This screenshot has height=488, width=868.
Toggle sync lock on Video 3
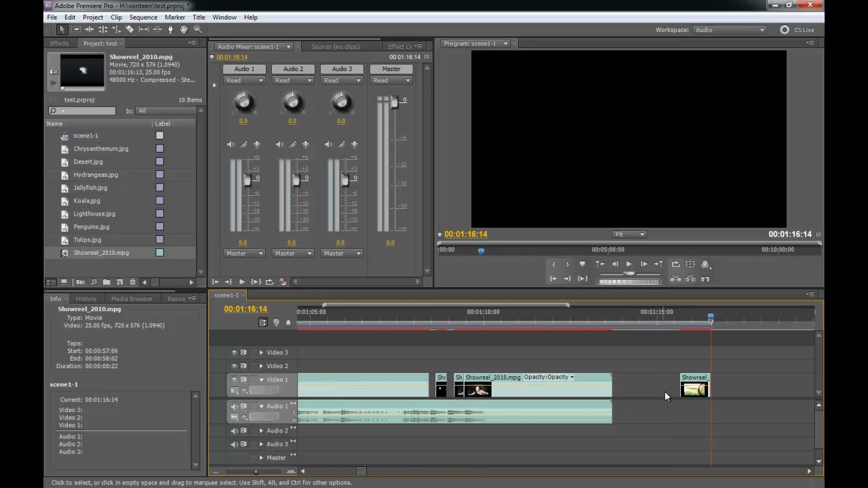point(243,352)
